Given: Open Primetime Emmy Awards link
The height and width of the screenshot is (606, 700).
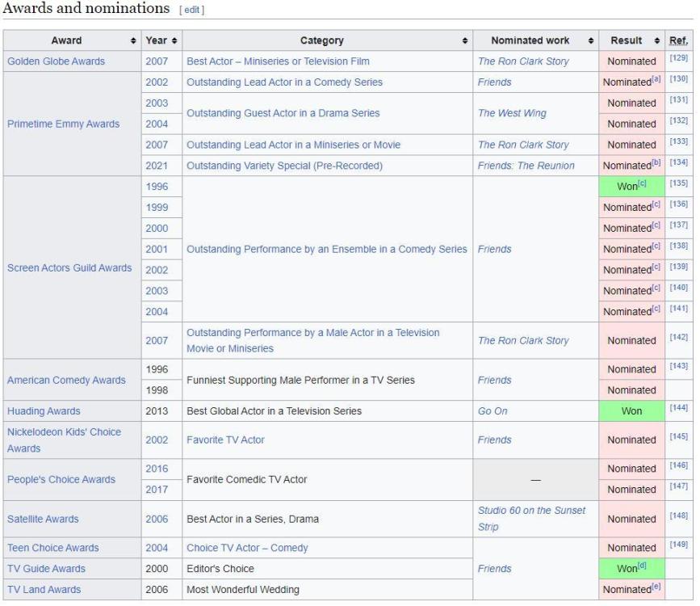Looking at the screenshot, I should click(63, 124).
